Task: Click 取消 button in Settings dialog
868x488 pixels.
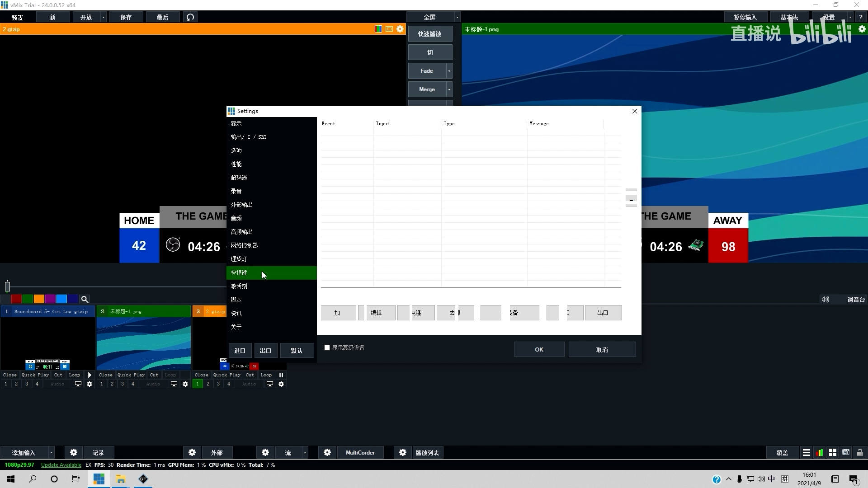Action: [602, 349]
